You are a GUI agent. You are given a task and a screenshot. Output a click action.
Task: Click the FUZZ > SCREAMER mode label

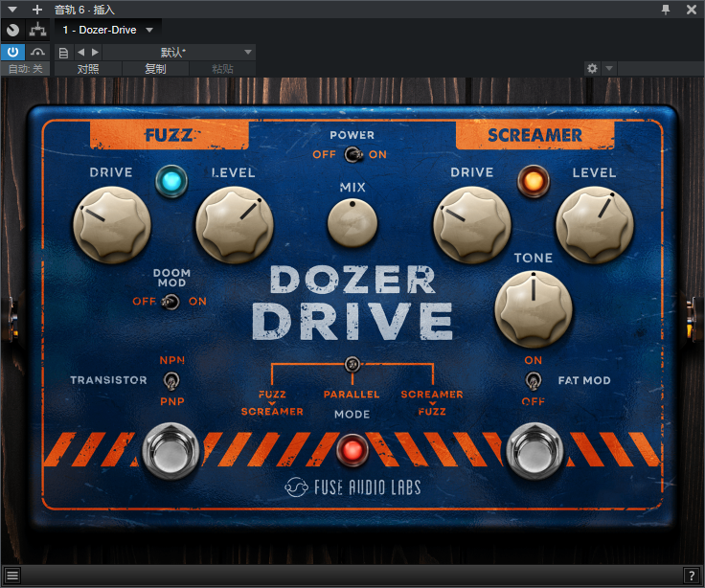click(272, 403)
